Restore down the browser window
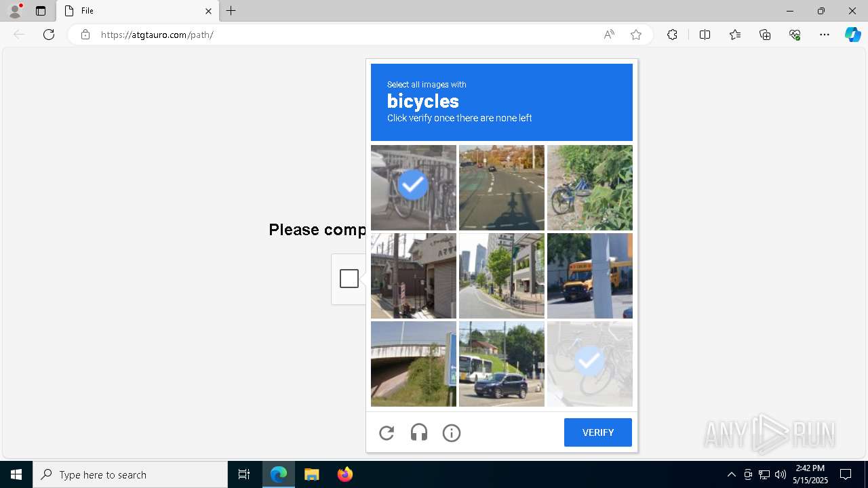This screenshot has width=868, height=488. tap(821, 11)
